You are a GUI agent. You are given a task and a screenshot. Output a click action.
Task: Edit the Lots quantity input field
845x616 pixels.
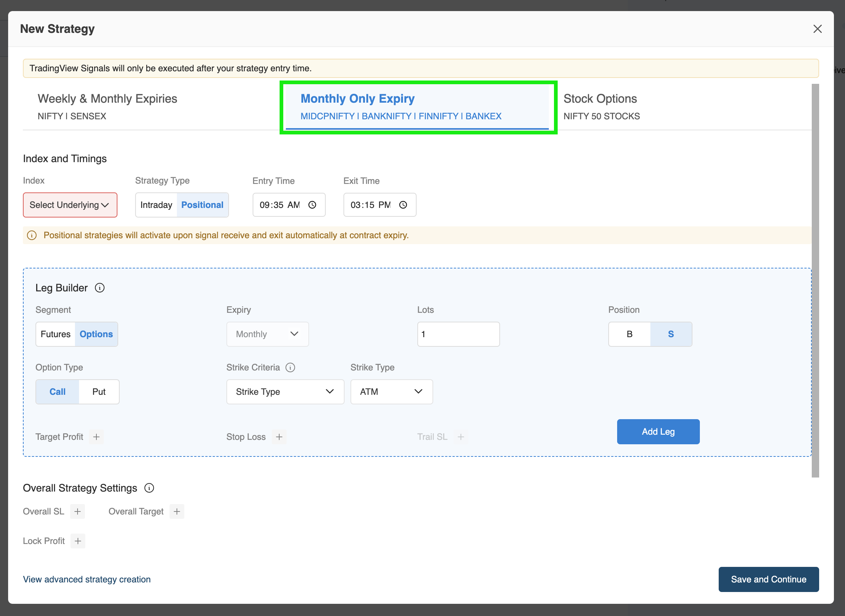tap(458, 334)
